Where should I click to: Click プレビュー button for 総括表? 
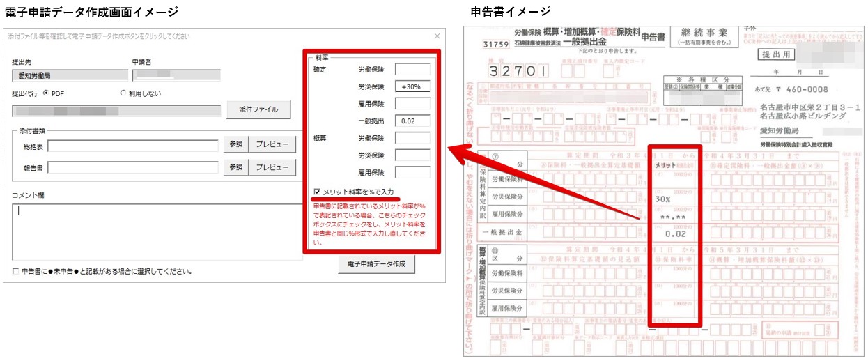(272, 145)
